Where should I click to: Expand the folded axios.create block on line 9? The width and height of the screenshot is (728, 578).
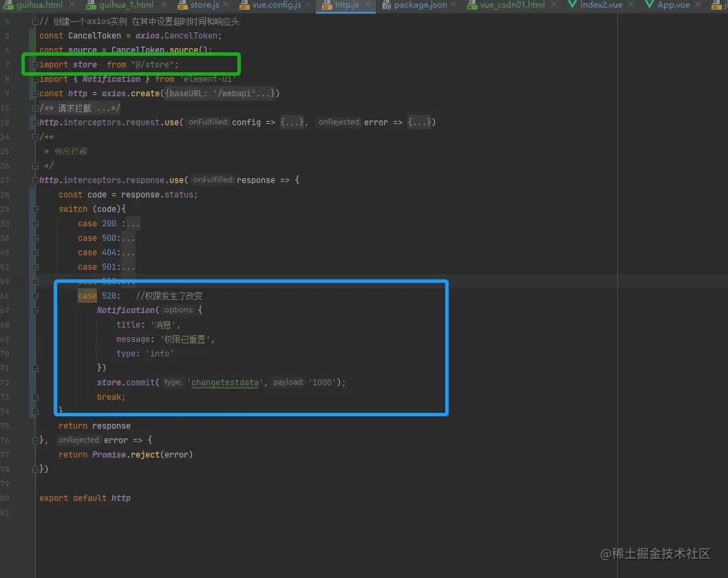35,94
